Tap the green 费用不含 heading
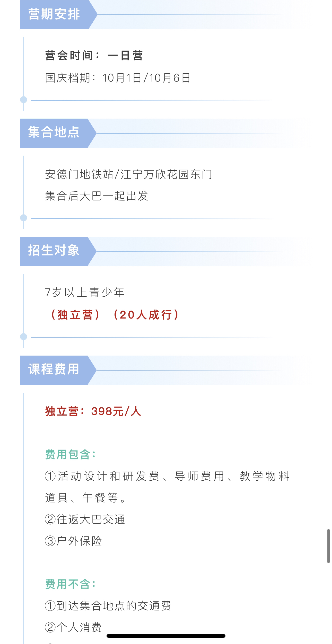The width and height of the screenshot is (332, 644). pos(70,584)
